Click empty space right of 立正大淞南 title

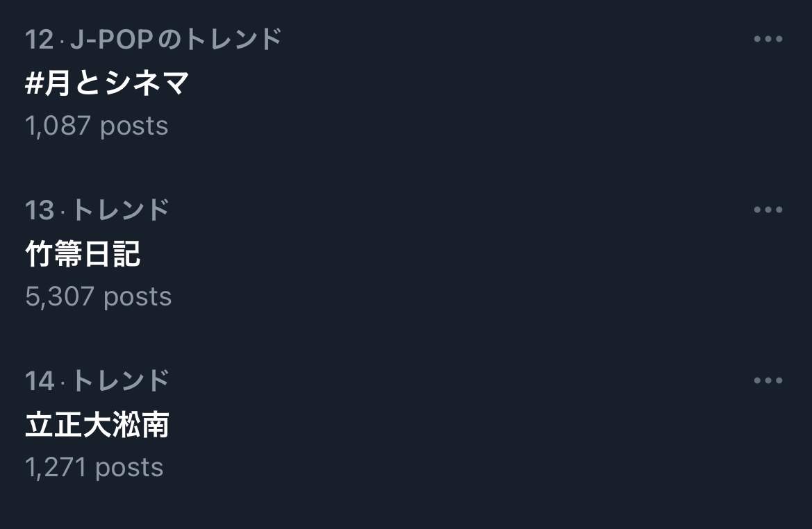click(417, 425)
